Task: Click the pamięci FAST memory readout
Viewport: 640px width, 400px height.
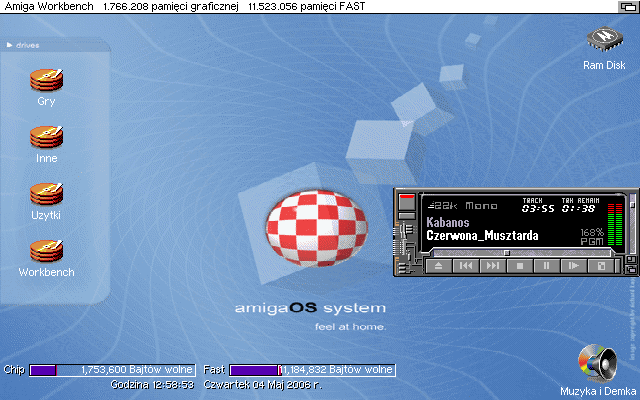Action: point(307,7)
